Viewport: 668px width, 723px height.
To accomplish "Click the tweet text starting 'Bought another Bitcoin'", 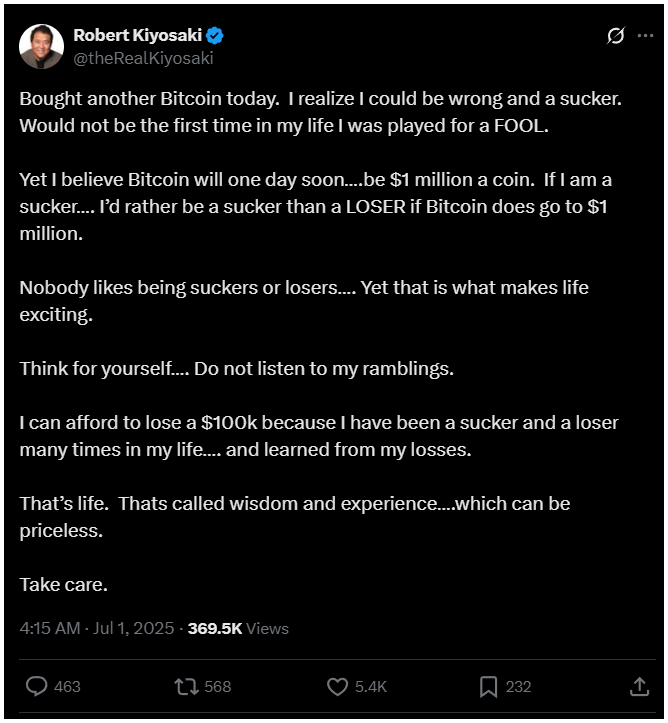I will coord(320,112).
